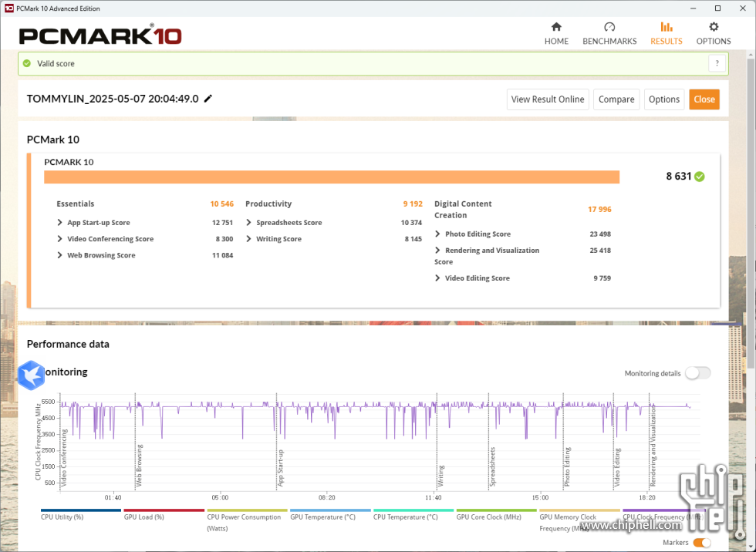The image size is (756, 552).
Task: Expand Web Browsing Score details
Action: (x=60, y=255)
